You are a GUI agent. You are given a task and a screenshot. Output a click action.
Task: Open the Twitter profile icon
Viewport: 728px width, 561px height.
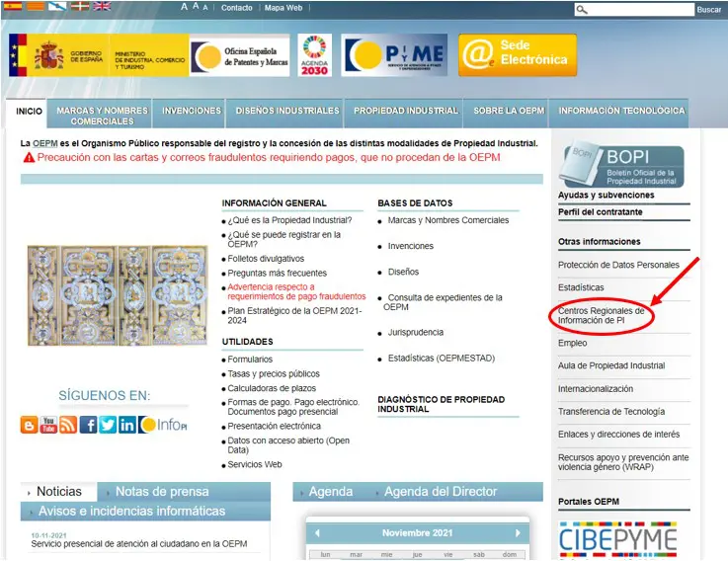coord(108,425)
